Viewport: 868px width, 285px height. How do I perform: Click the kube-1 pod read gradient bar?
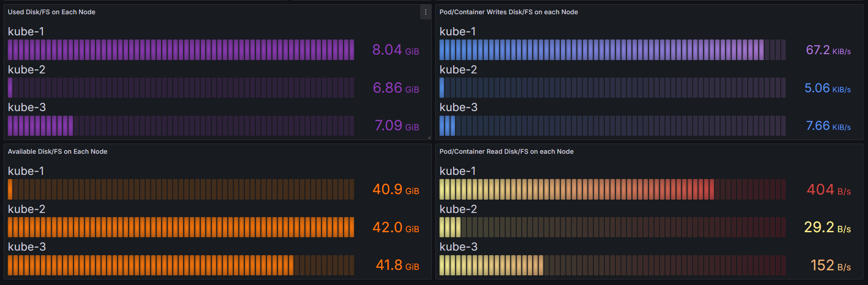pos(612,190)
